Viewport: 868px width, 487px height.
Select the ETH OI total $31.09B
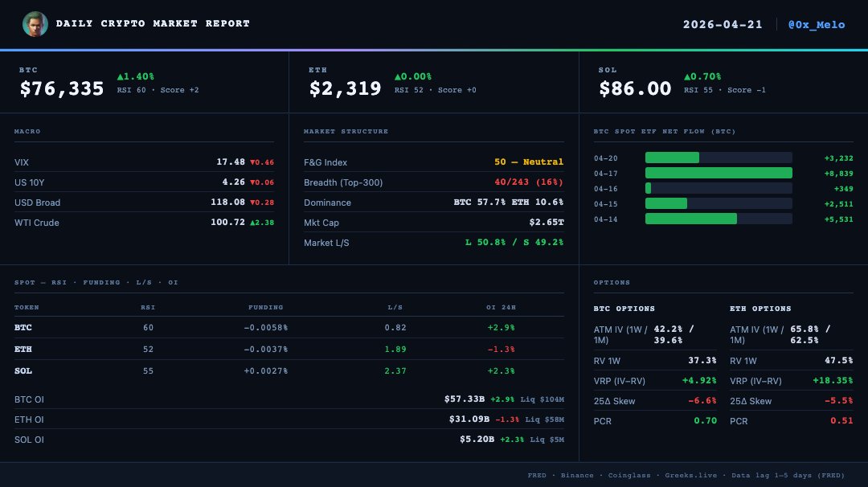[x=469, y=419]
